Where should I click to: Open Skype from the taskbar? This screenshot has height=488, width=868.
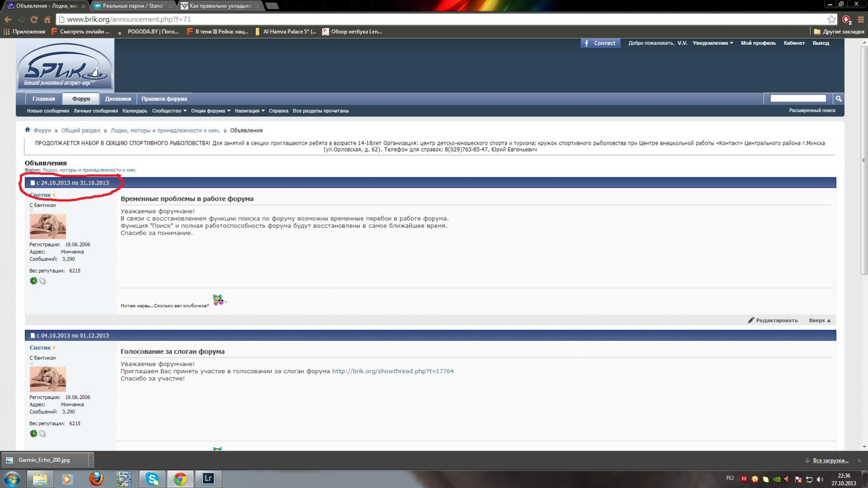[152, 479]
